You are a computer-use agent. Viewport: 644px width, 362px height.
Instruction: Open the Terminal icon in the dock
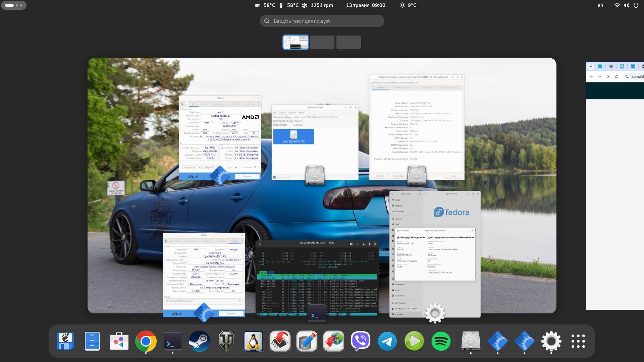pyautogui.click(x=173, y=341)
